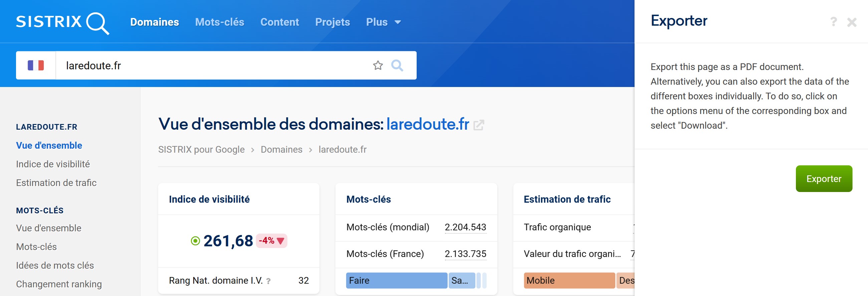This screenshot has width=868, height=296.
Task: Open the Domaines menu
Action: (155, 22)
